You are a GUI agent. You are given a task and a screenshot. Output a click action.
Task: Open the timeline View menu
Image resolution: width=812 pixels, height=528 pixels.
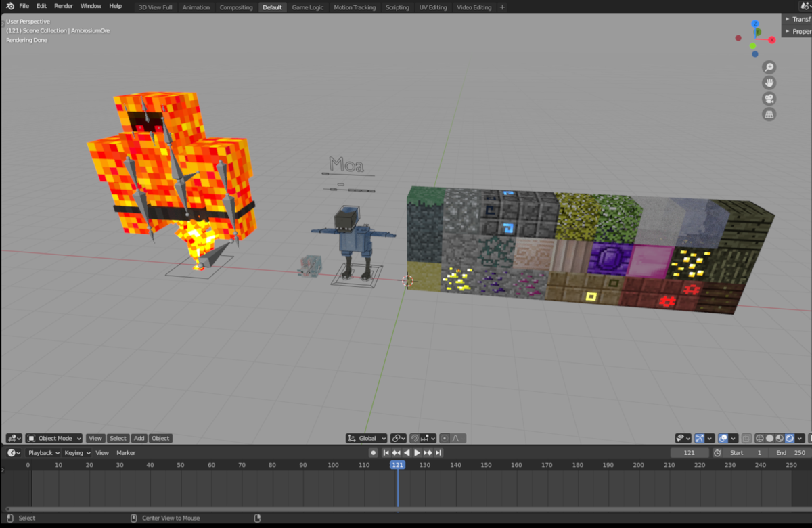(102, 452)
